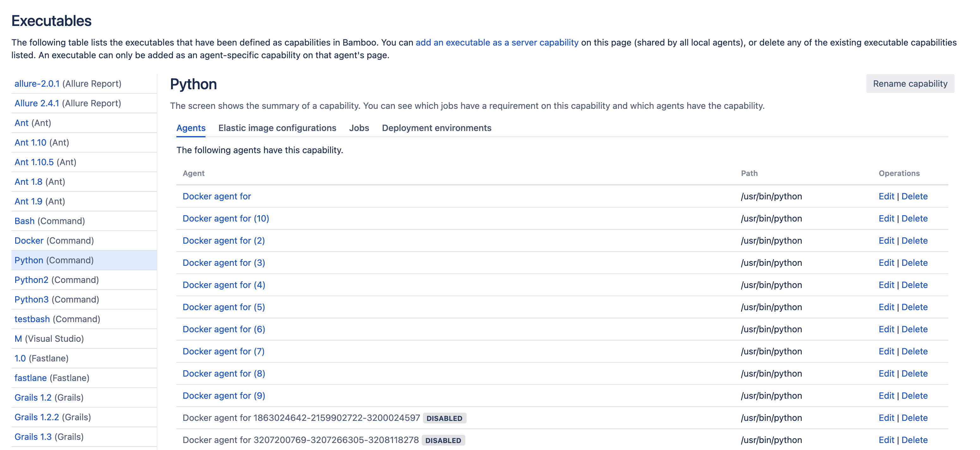Open the Docker agent for (10) link
This screenshot has width=980, height=450.
click(226, 219)
